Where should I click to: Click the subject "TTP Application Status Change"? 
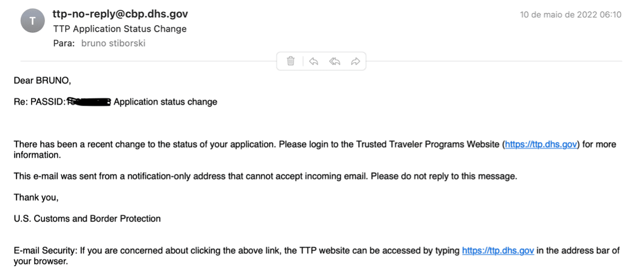120,29
